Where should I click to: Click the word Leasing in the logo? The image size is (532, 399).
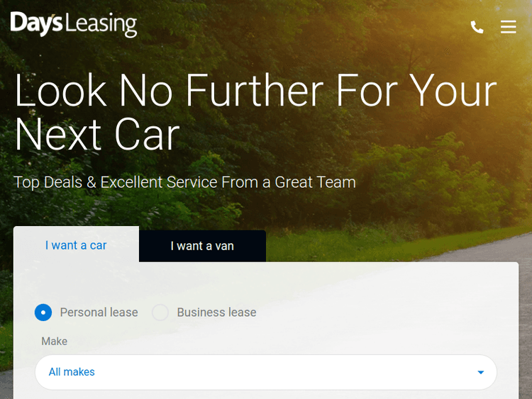tap(101, 24)
